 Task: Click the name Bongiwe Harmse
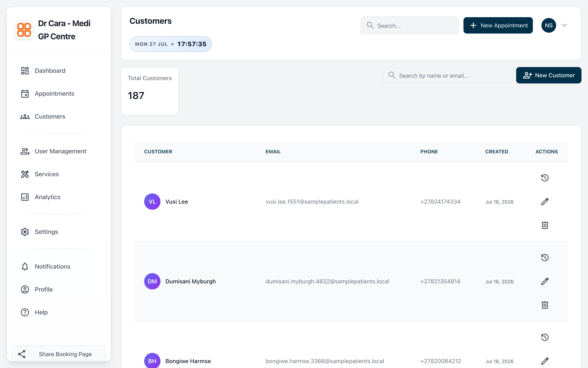[x=188, y=361]
